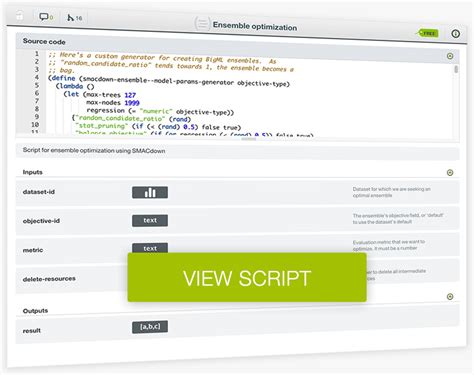Image resolution: width=474 pixels, height=375 pixels.
Task: Collapse the Inputs section toggle
Action: [x=450, y=173]
